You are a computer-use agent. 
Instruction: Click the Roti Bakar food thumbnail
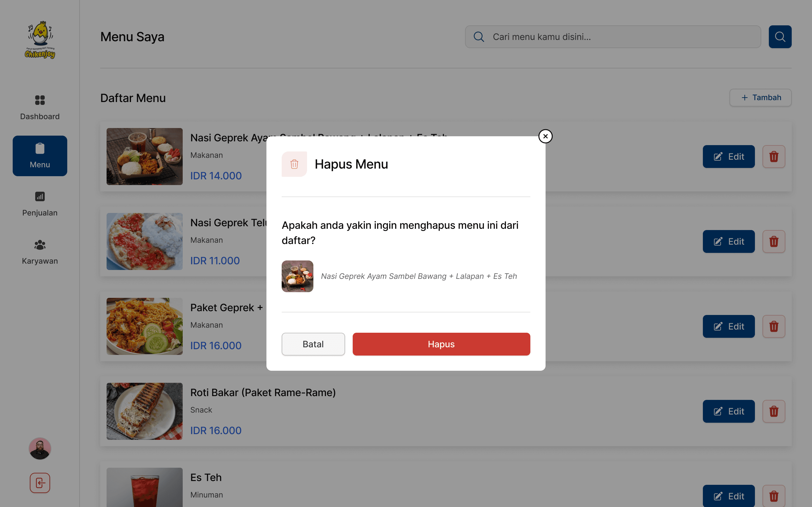[144, 411]
